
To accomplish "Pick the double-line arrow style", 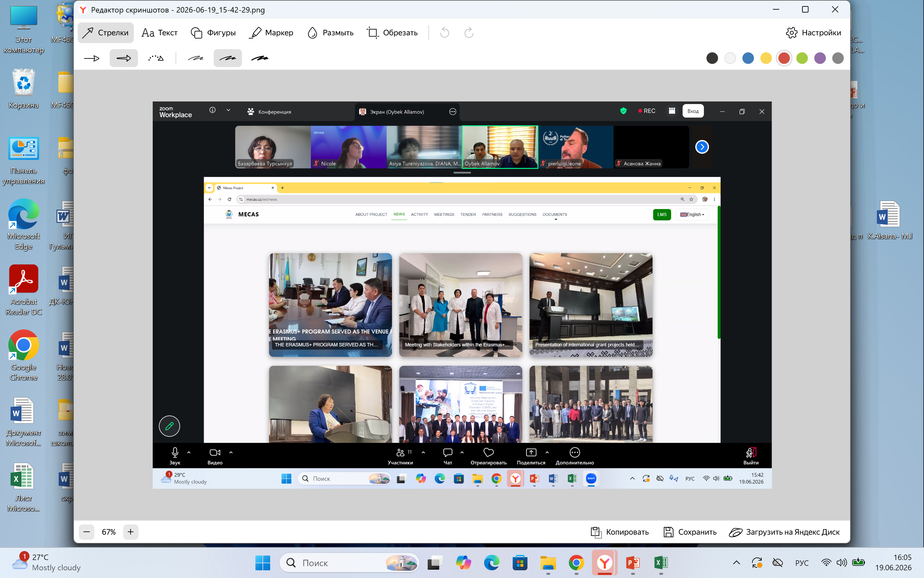I will [124, 58].
